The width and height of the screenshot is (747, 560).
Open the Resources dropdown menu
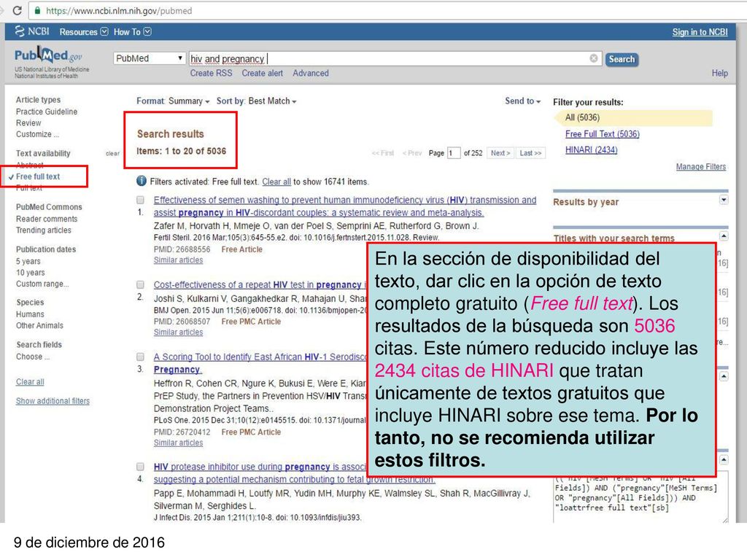(84, 32)
